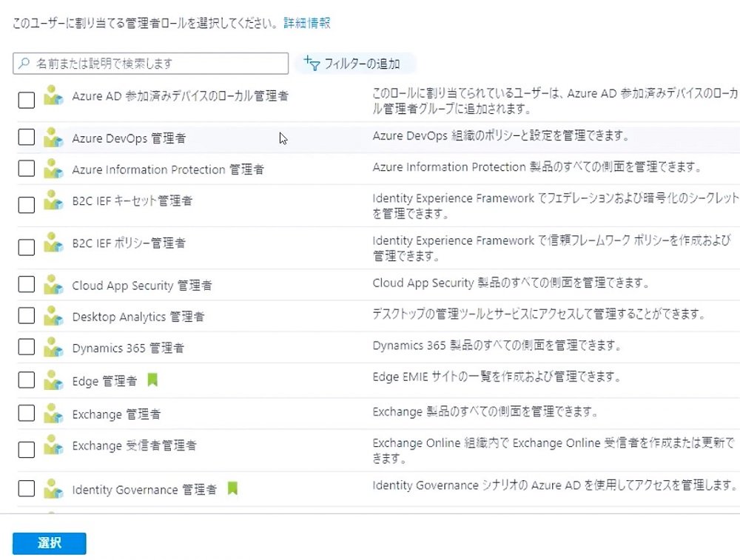Click description 'Cloud App Security 製品のすべての側面を管理できます。'
This screenshot has height=560, width=740.
tap(511, 283)
